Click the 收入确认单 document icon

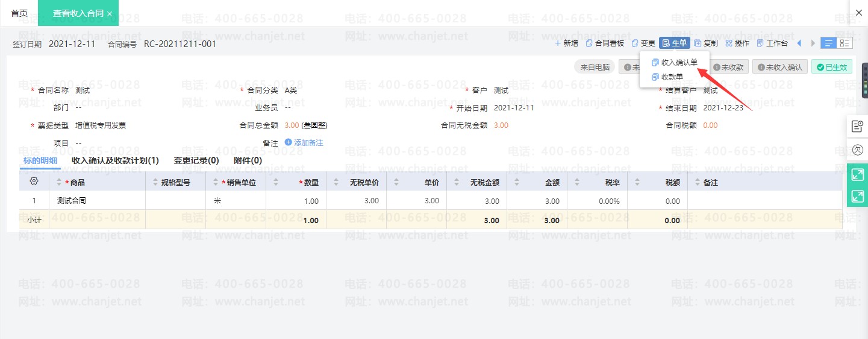[x=656, y=62]
